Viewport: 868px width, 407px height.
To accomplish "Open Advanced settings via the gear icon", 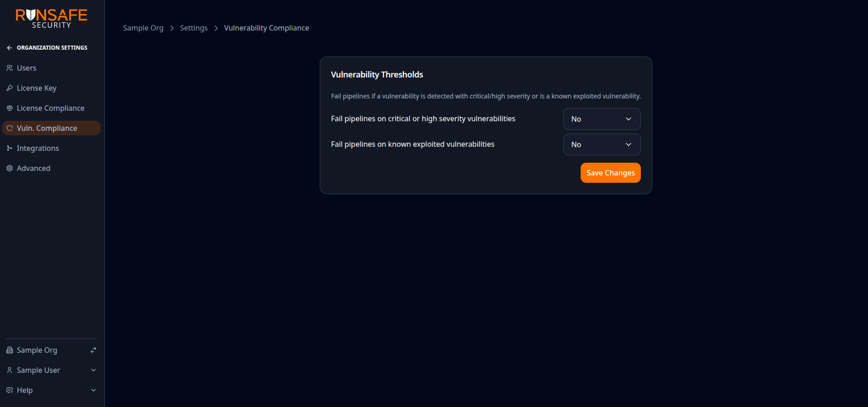I will click(10, 168).
